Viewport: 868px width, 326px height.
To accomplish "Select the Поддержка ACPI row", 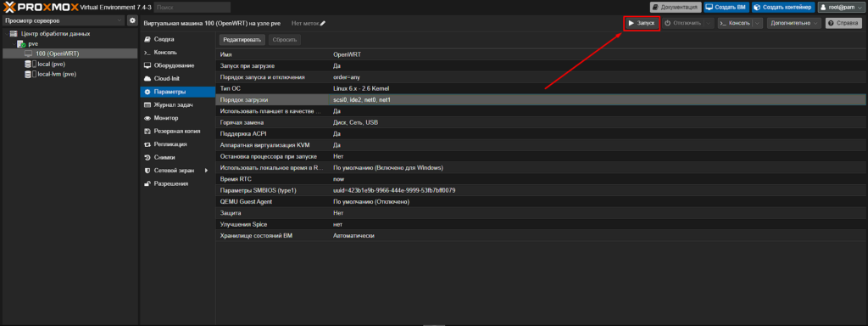I will click(x=540, y=133).
